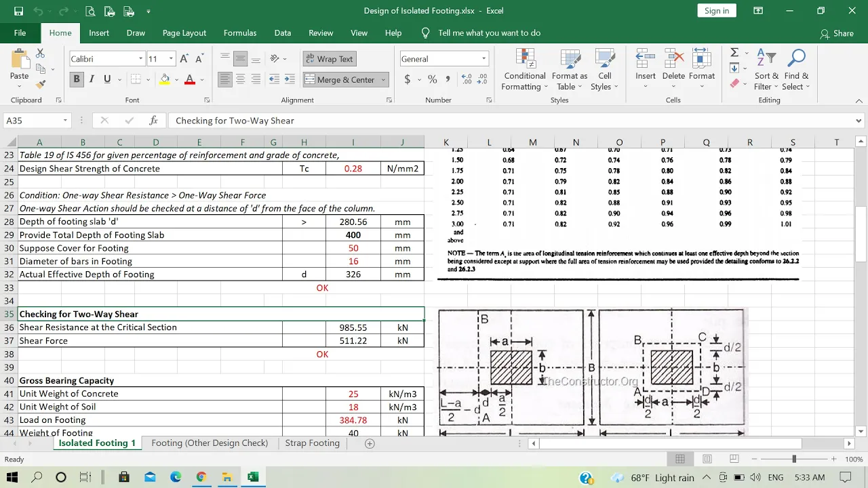The width and height of the screenshot is (868, 488).
Task: Click the AutoSum sigma icon
Action: [734, 53]
